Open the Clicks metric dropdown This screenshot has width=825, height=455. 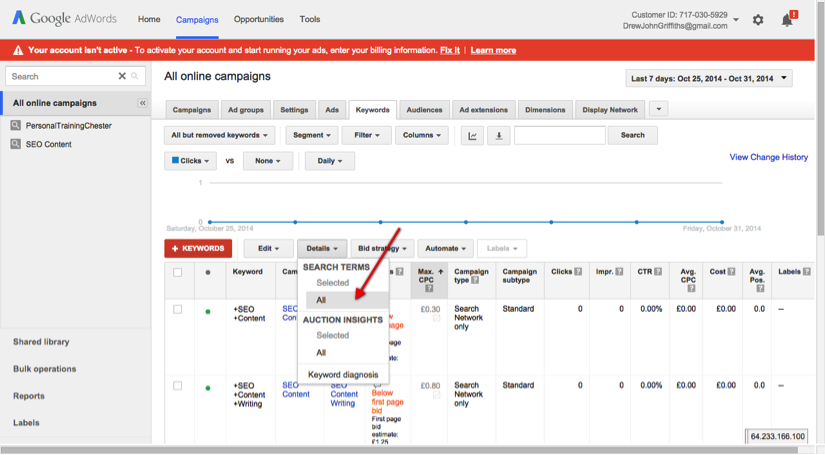tap(190, 161)
